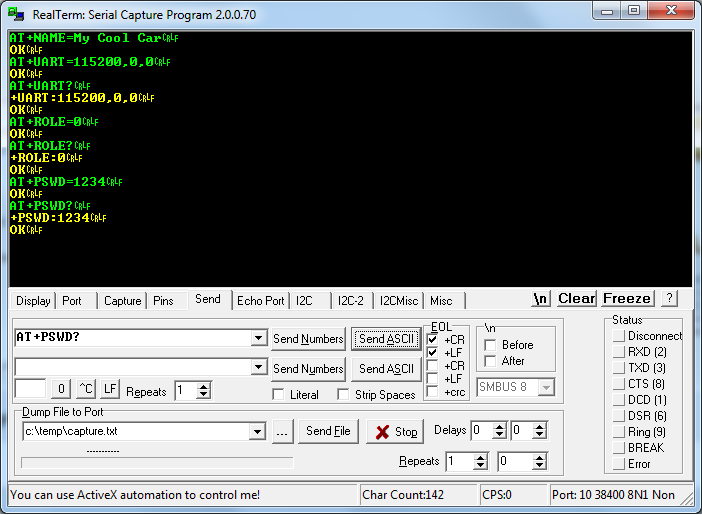Open file browser with the ... button

click(x=282, y=431)
